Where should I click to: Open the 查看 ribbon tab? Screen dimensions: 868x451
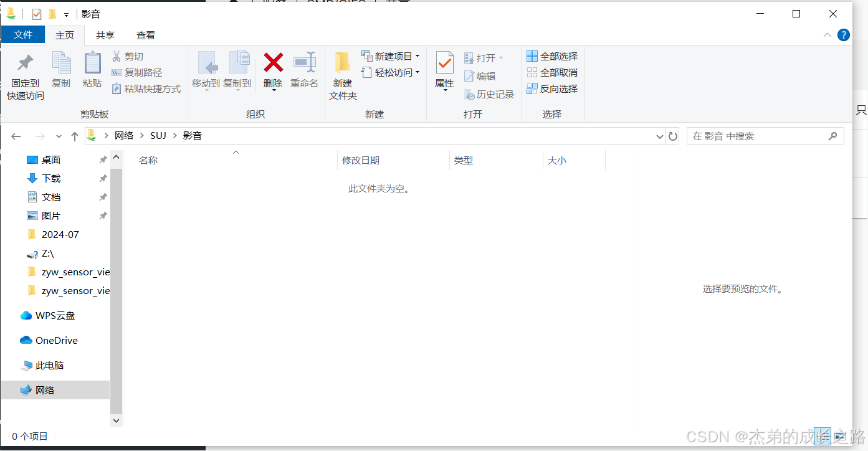(146, 36)
